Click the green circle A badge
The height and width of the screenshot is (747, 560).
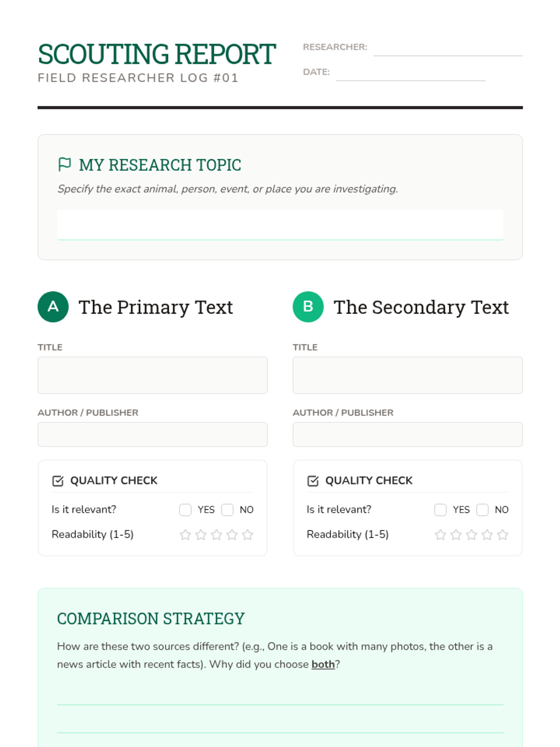[x=53, y=307]
